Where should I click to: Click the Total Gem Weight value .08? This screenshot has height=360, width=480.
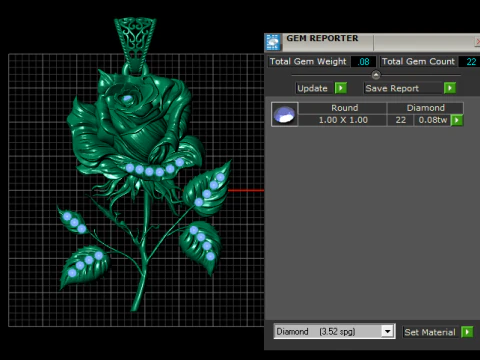pos(363,62)
